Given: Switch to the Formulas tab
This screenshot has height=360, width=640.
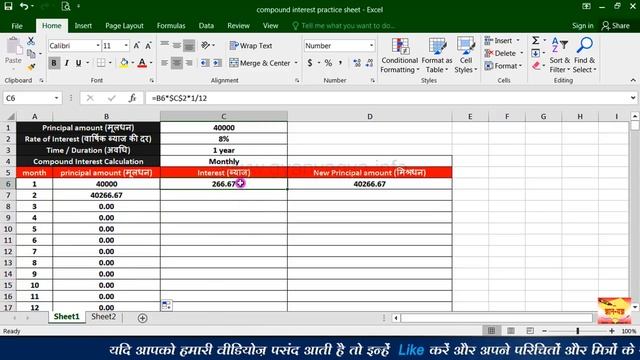Looking at the screenshot, I should click(x=171, y=26).
